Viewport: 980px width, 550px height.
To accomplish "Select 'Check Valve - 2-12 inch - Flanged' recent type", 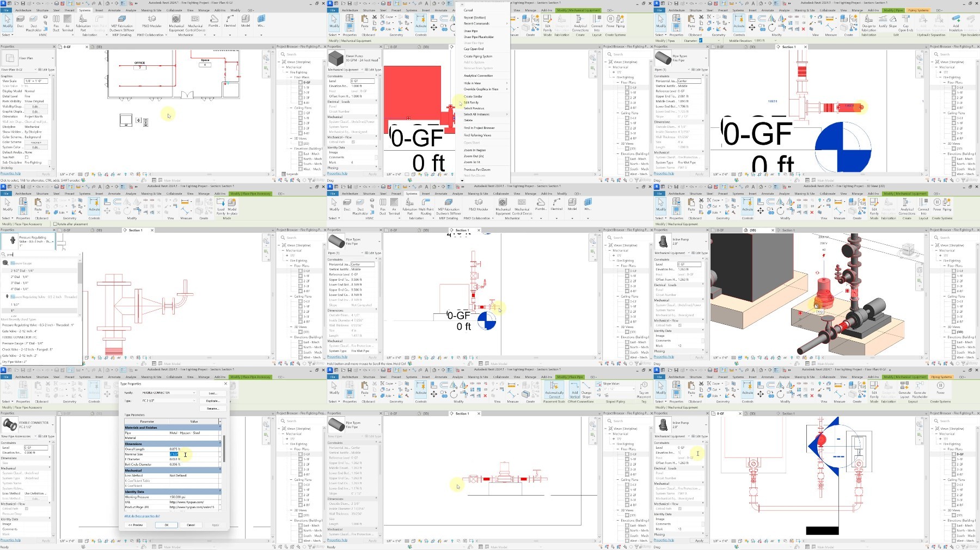I will [28, 349].
